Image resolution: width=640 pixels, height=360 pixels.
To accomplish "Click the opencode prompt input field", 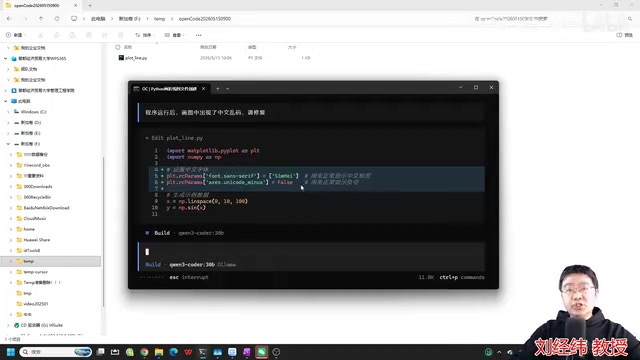I will click(311, 252).
